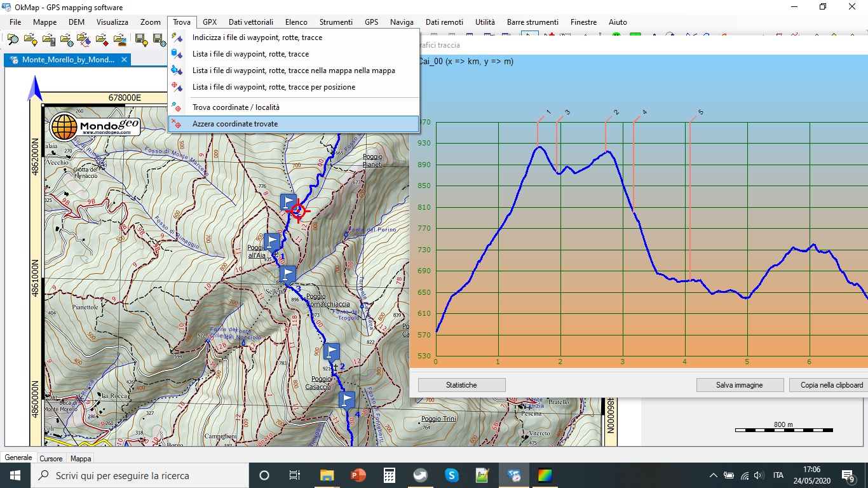Screen dimensions: 868x488
Task: Choose 'Azzera coordinate trovate' menu entry
Action: [294, 124]
